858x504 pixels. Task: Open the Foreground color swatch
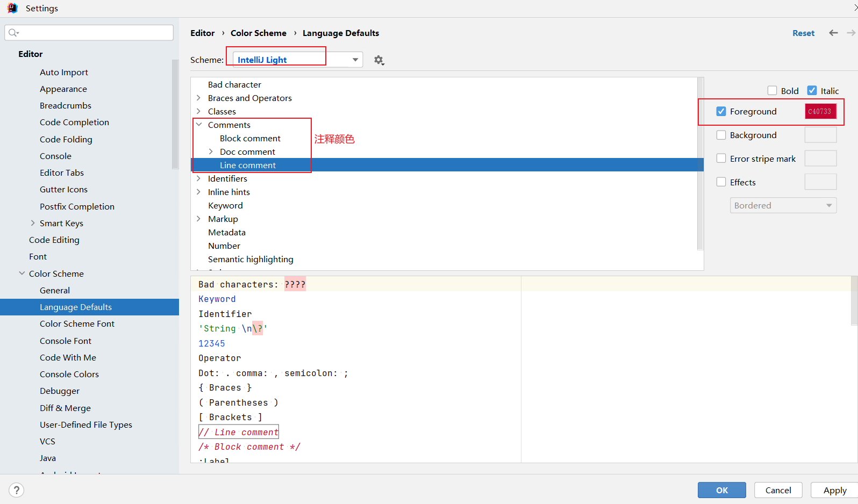pyautogui.click(x=820, y=112)
